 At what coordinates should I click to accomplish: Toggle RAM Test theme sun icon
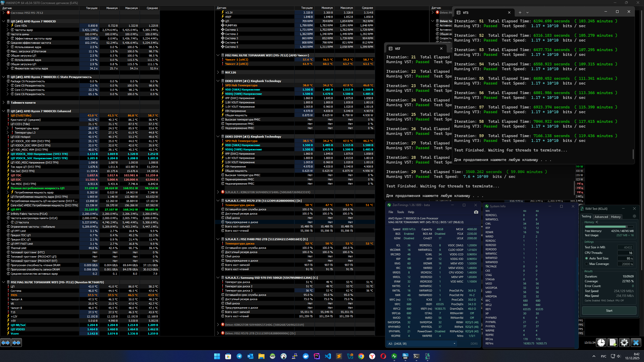tap(634, 216)
